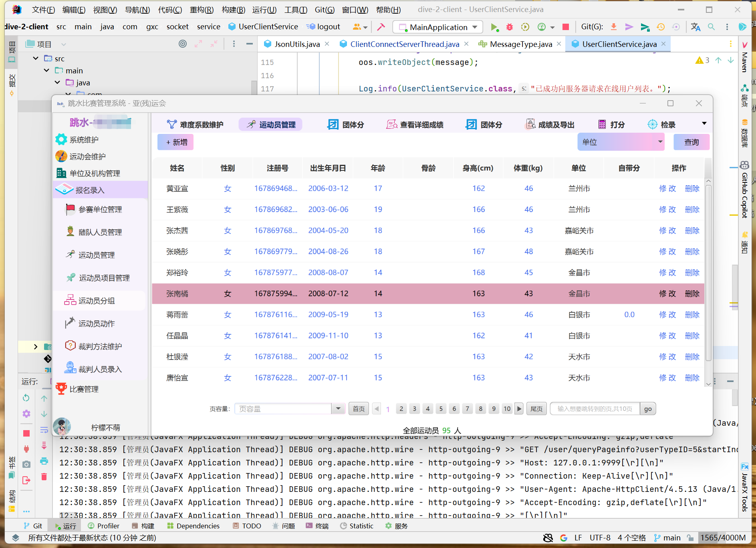The width and height of the screenshot is (756, 548).
Task: Expand the MainApplication run configuration dropdown
Action: pyautogui.click(x=475, y=27)
